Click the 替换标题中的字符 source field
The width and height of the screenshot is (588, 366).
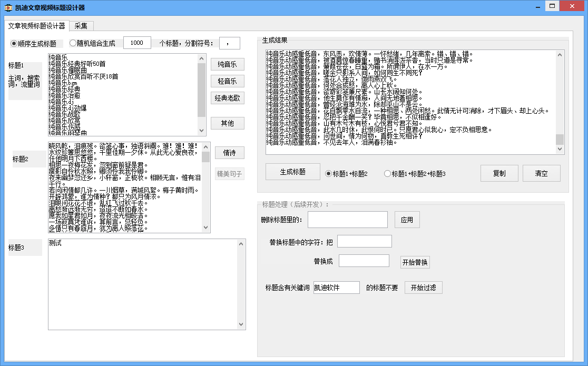click(x=365, y=241)
